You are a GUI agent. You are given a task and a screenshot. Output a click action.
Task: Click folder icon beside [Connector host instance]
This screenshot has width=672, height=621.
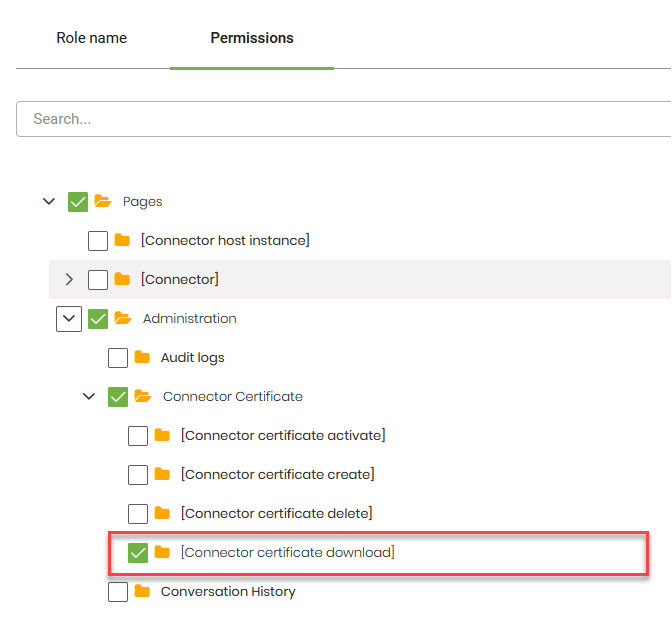pyautogui.click(x=123, y=241)
